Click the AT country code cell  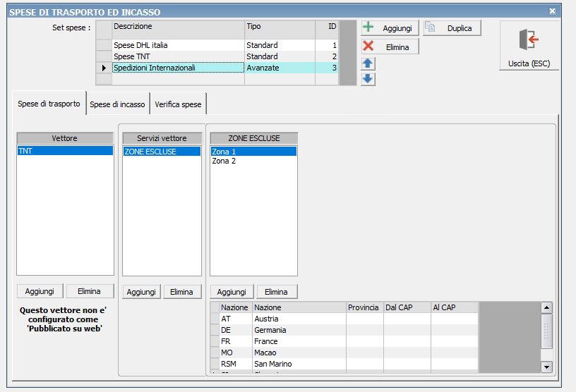(236, 319)
